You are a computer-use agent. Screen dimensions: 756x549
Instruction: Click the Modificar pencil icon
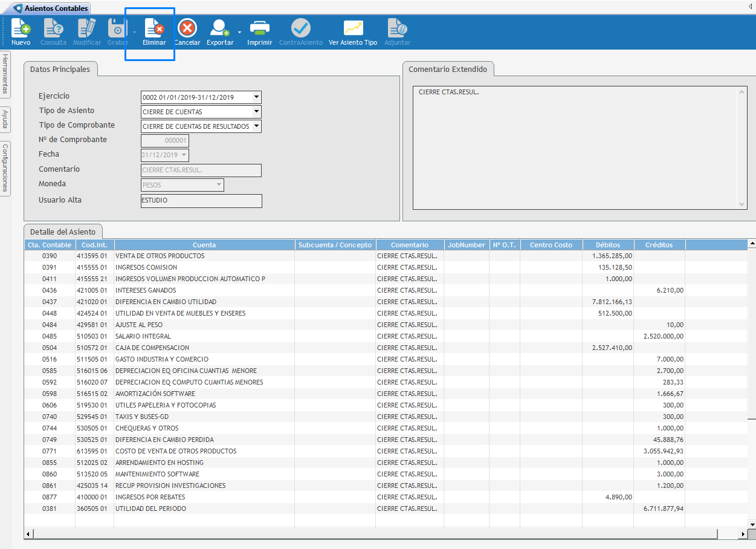tap(87, 28)
